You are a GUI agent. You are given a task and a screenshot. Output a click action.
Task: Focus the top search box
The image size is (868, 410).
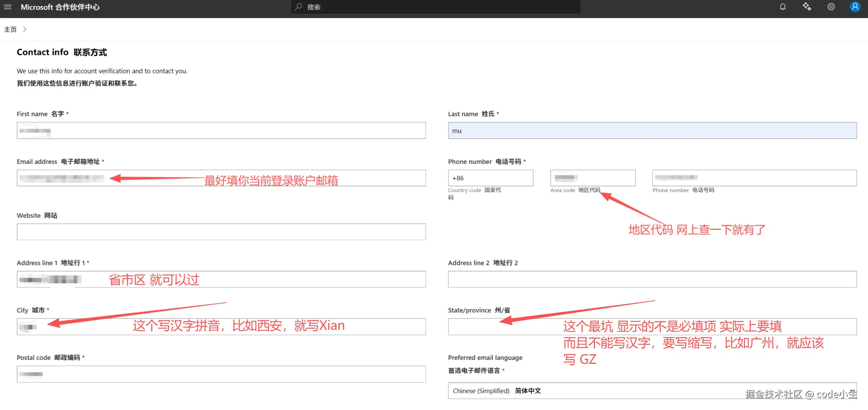pyautogui.click(x=436, y=7)
